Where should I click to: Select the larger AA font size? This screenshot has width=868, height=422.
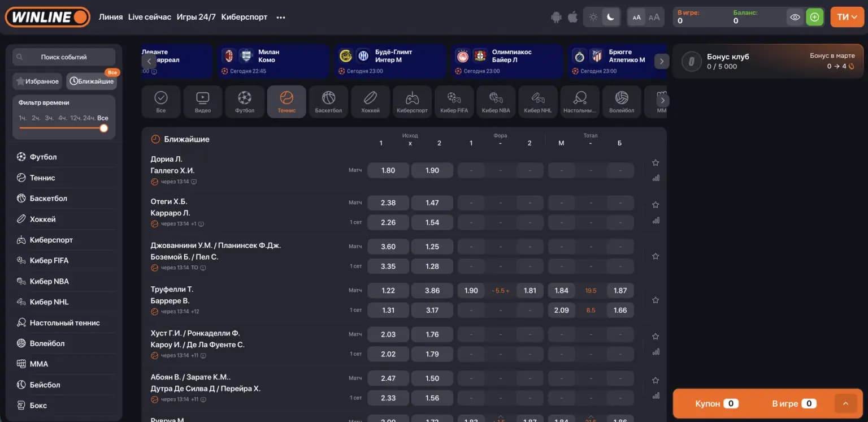(x=654, y=18)
